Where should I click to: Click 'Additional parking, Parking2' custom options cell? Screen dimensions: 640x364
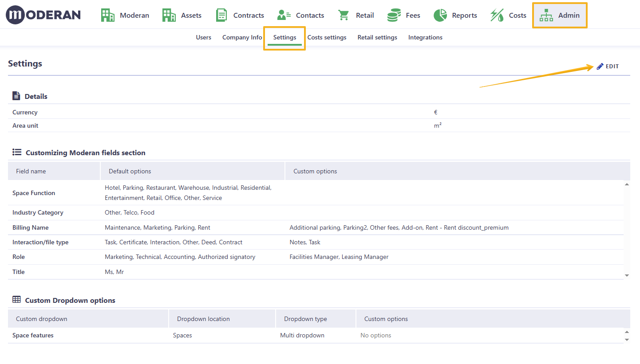(399, 227)
